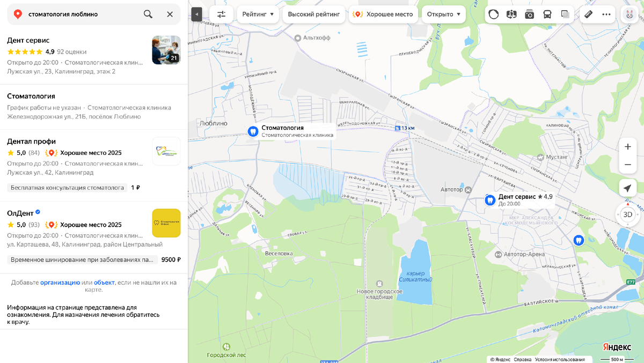This screenshot has height=363, width=644.
Task: Open the all filters sliders icon
Action: click(x=221, y=14)
